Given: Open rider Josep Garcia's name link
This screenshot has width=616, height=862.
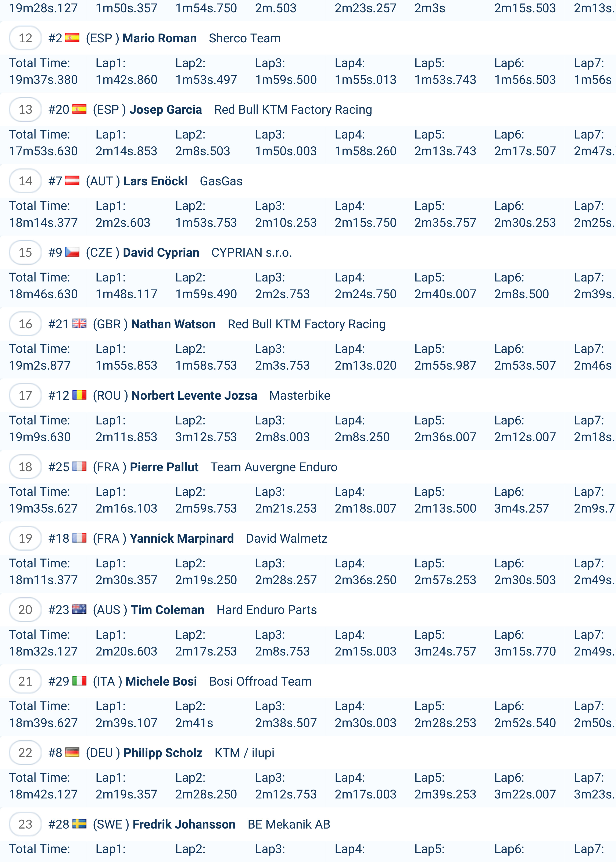Looking at the screenshot, I should pos(165,109).
